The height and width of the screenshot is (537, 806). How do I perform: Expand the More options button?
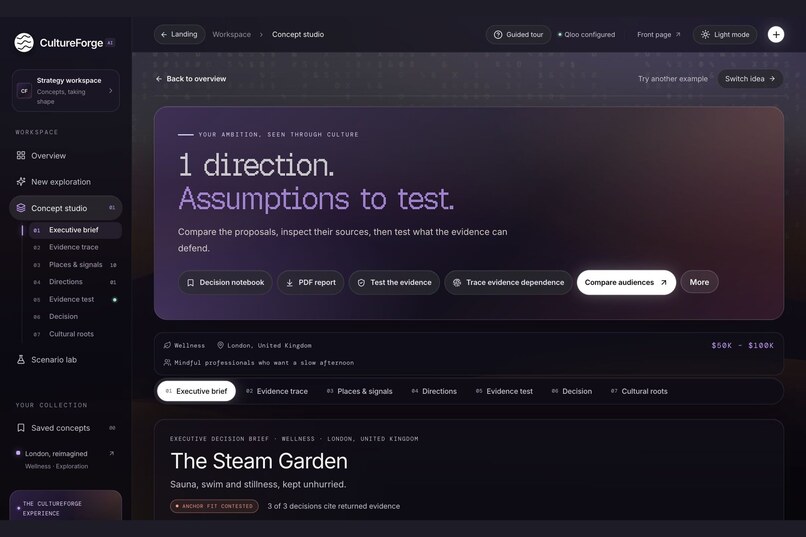click(699, 282)
